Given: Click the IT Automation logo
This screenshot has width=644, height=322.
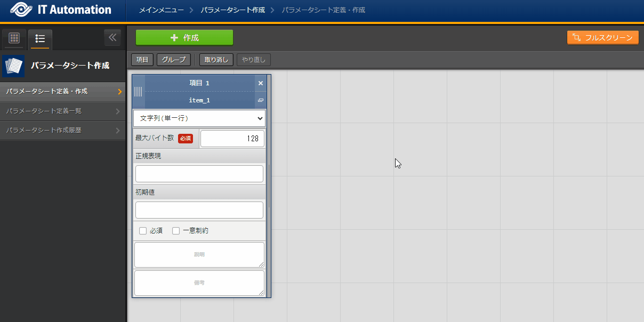Looking at the screenshot, I should tap(61, 10).
